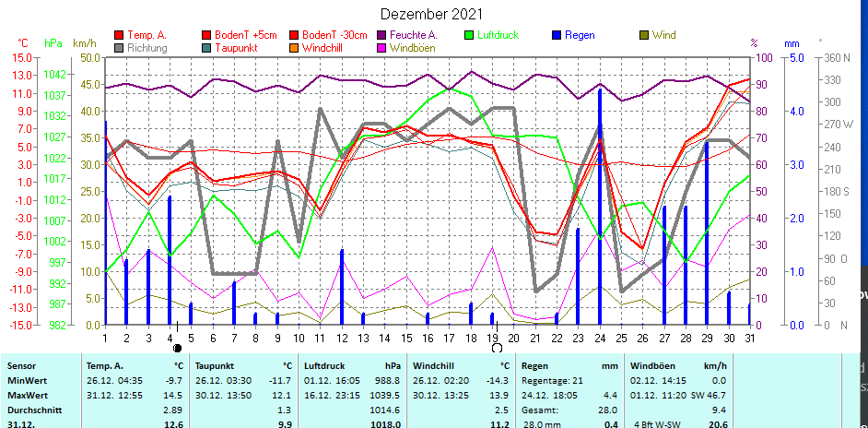
Task: Click the red Temp. A. legend swatch
Action: (119, 35)
